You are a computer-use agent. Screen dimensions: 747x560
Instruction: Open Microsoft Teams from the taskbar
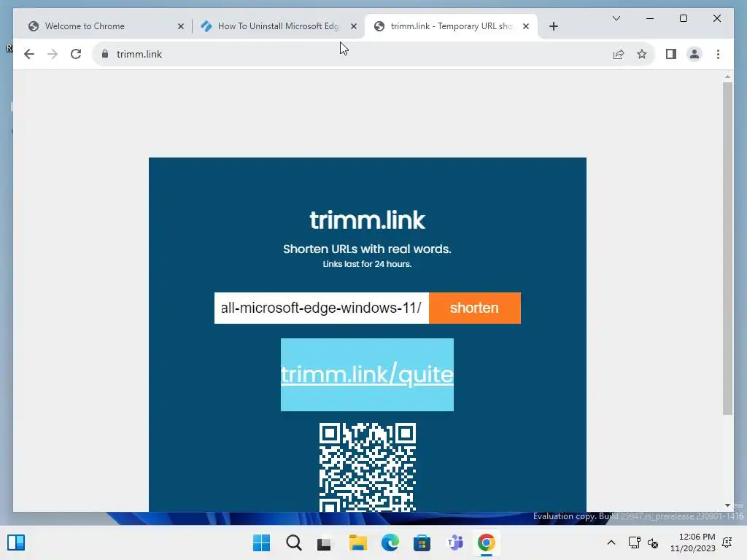454,542
